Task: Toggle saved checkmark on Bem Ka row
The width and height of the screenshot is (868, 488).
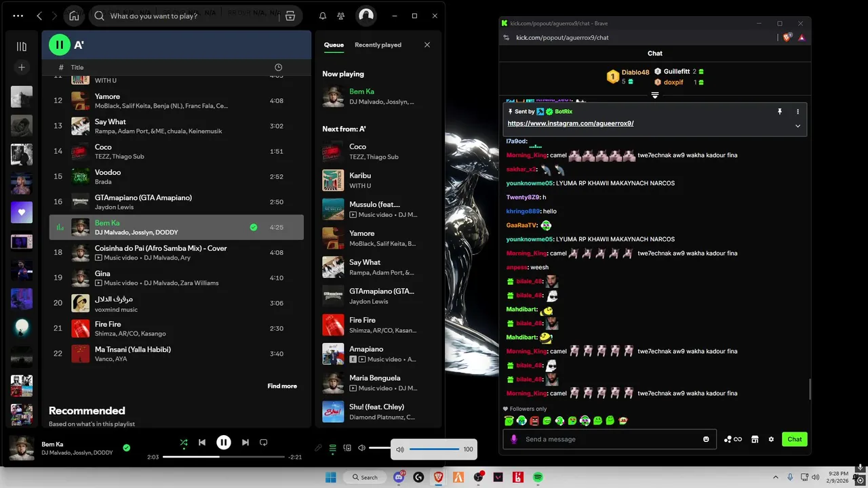Action: click(x=254, y=228)
